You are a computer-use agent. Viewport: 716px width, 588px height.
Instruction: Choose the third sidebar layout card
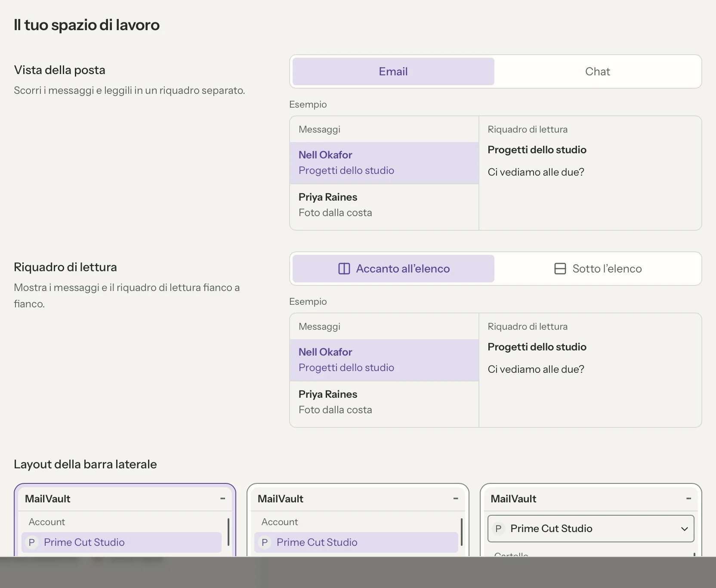pyautogui.click(x=591, y=520)
